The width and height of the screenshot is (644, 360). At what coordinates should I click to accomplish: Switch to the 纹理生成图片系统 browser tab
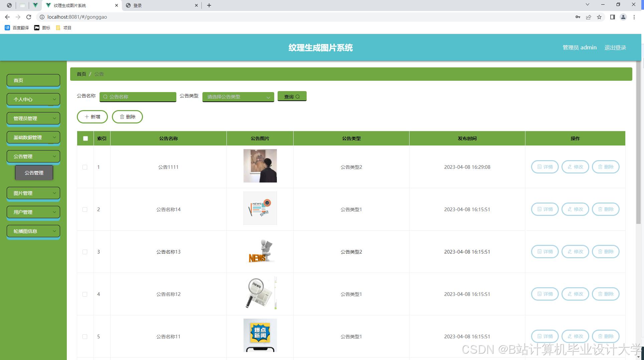point(82,5)
